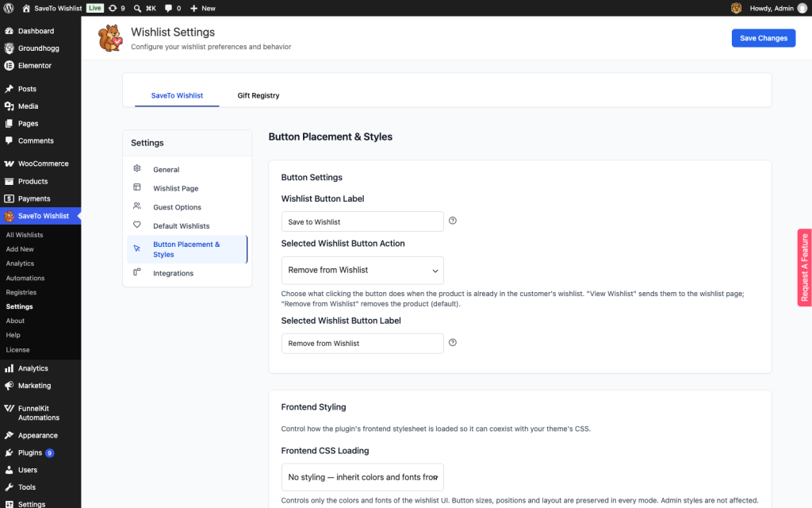Click the Add New submenu link
The image size is (812, 508).
click(x=20, y=249)
